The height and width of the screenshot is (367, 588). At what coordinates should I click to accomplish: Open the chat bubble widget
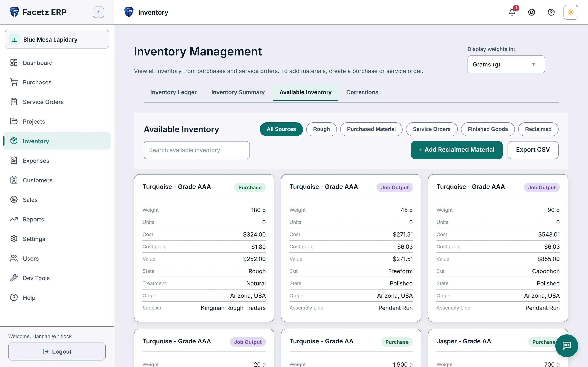567,346
